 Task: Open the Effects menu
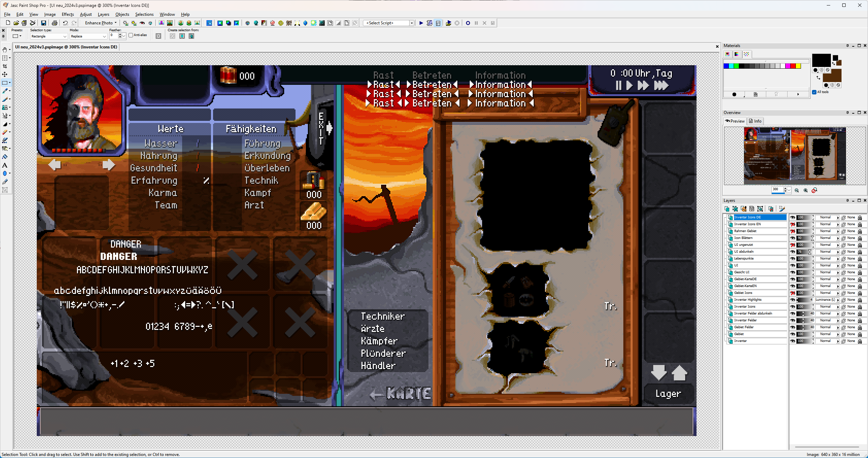[x=68, y=14]
